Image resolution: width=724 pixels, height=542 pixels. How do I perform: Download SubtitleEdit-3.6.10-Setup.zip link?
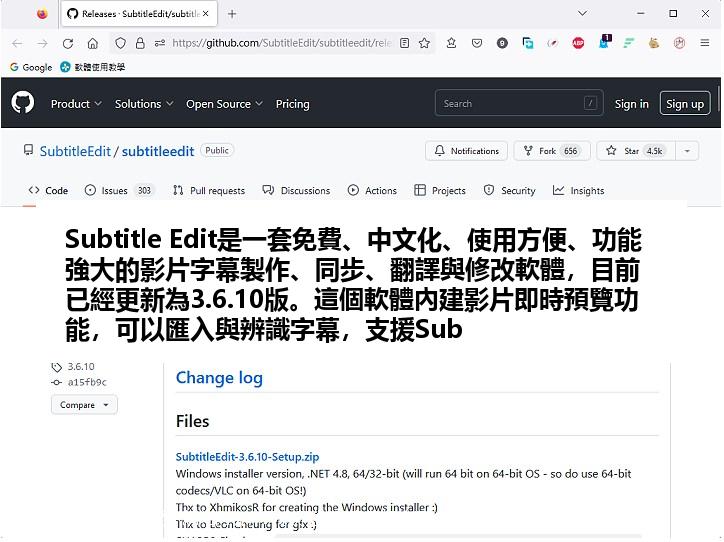[x=247, y=457]
